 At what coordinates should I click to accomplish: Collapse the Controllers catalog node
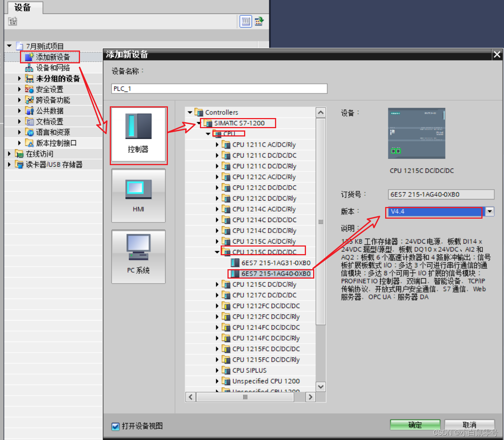[190, 112]
